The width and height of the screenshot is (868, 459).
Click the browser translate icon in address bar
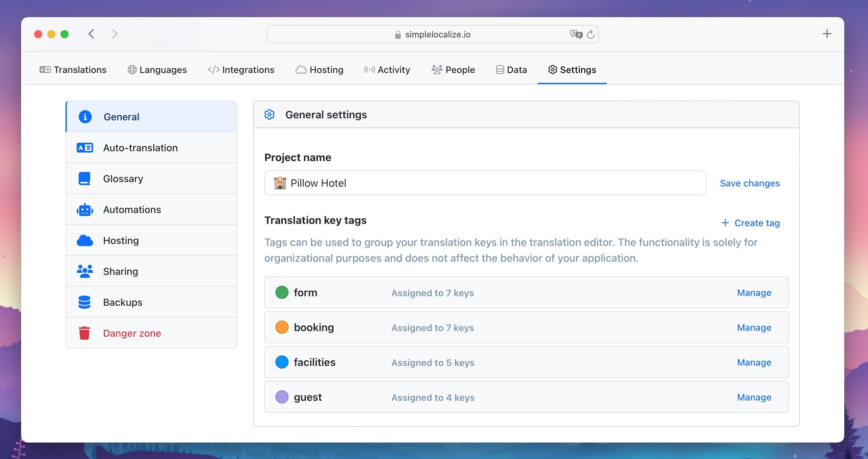click(576, 34)
